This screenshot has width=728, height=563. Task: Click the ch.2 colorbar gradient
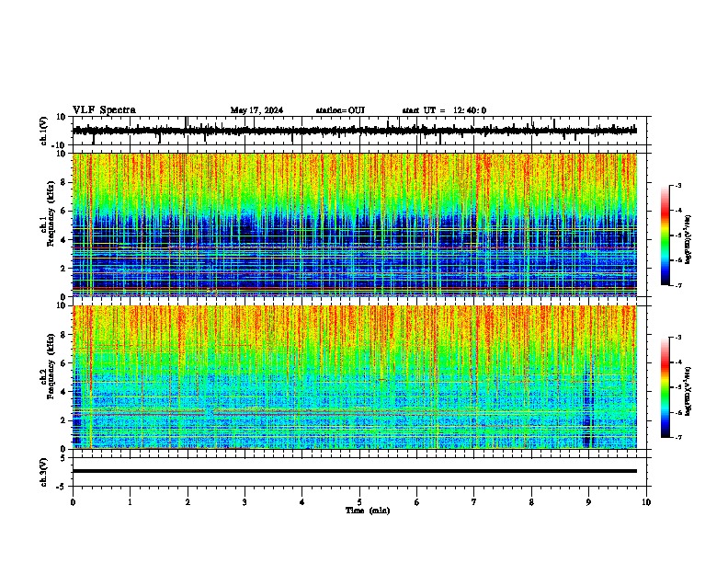pyautogui.click(x=665, y=387)
